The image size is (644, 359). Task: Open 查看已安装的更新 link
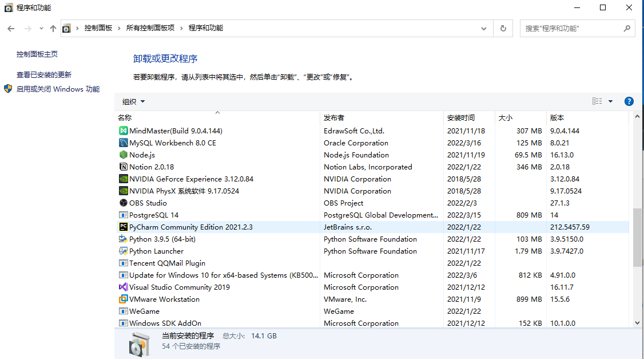click(44, 75)
